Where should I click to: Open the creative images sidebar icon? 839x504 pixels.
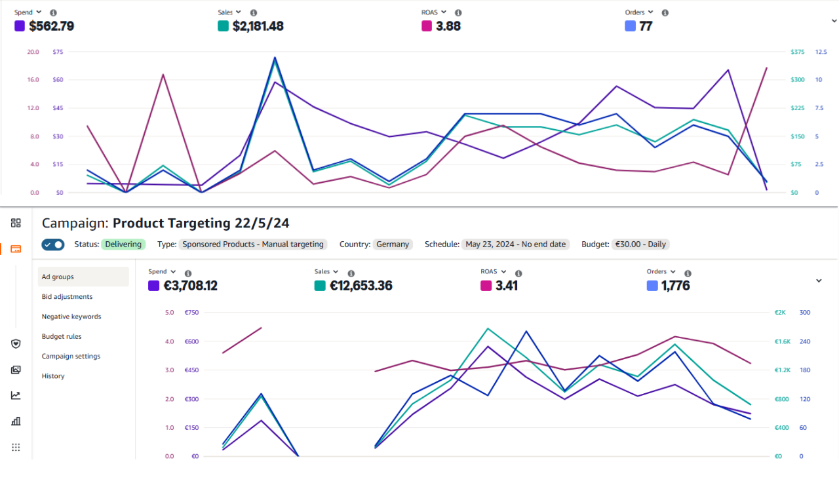coord(16,370)
